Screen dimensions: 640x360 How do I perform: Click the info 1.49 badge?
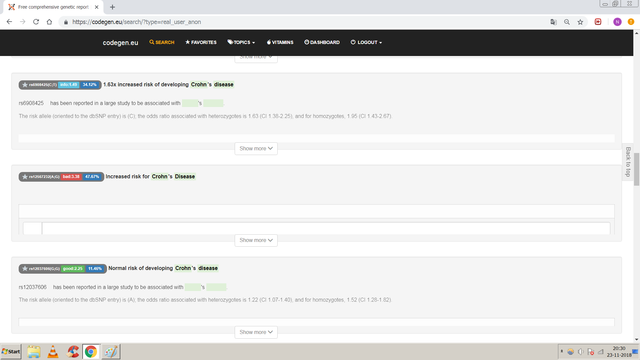(69, 85)
